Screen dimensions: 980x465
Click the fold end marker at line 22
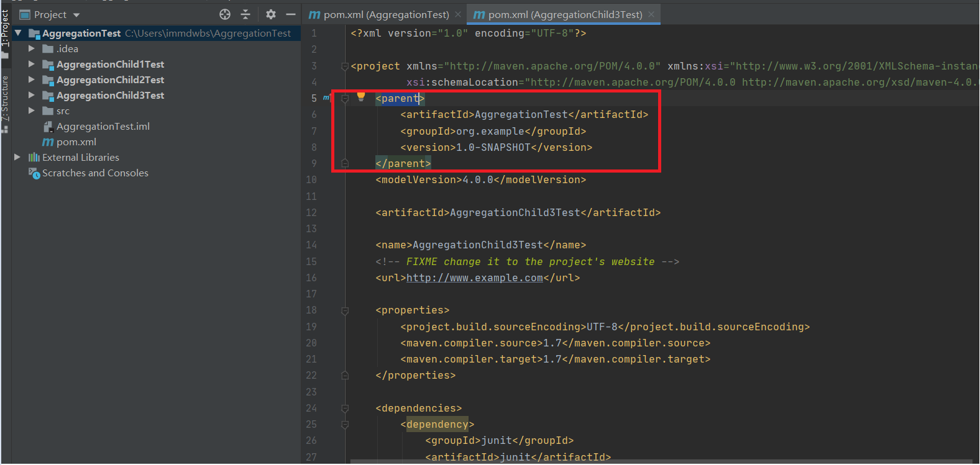click(345, 376)
